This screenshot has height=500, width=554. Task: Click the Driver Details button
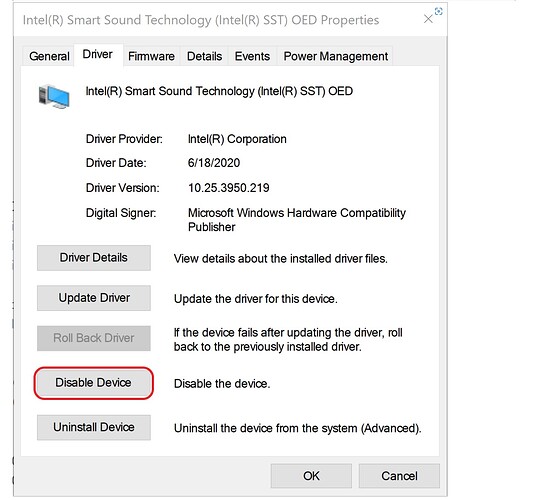pyautogui.click(x=94, y=258)
